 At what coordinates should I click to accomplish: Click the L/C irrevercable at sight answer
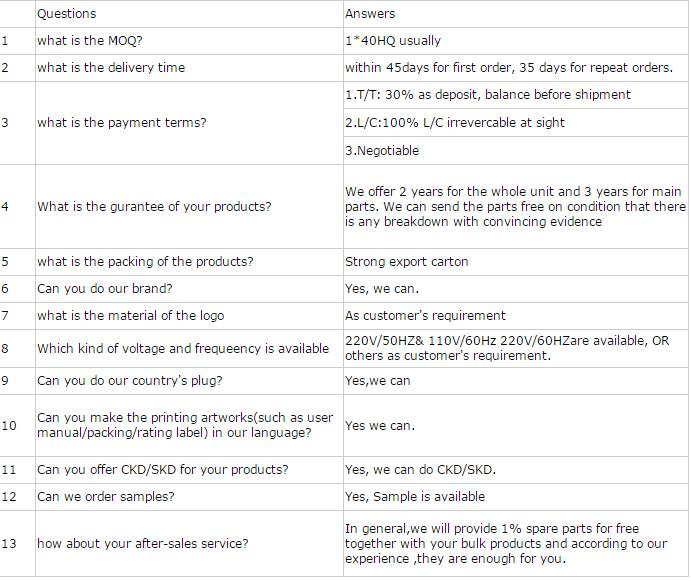pos(455,123)
